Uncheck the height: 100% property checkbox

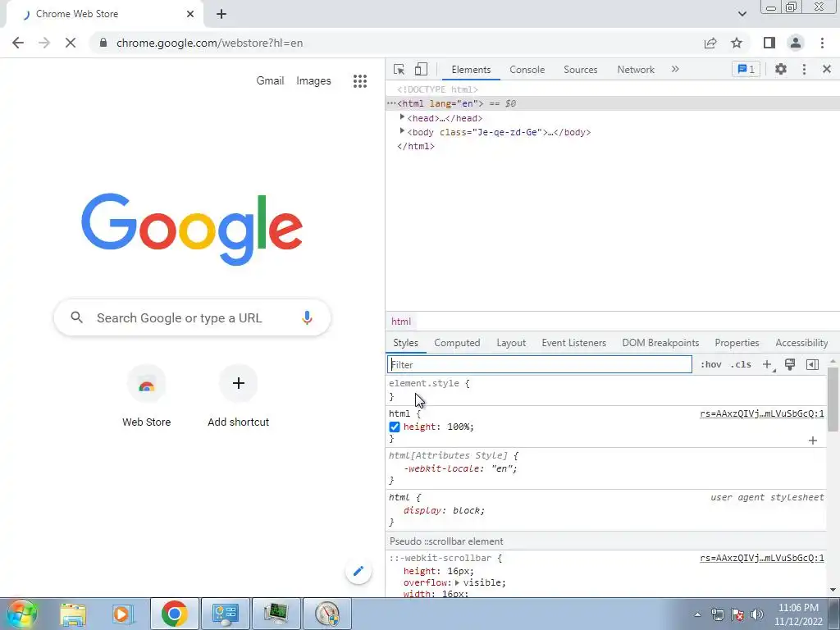point(395,427)
